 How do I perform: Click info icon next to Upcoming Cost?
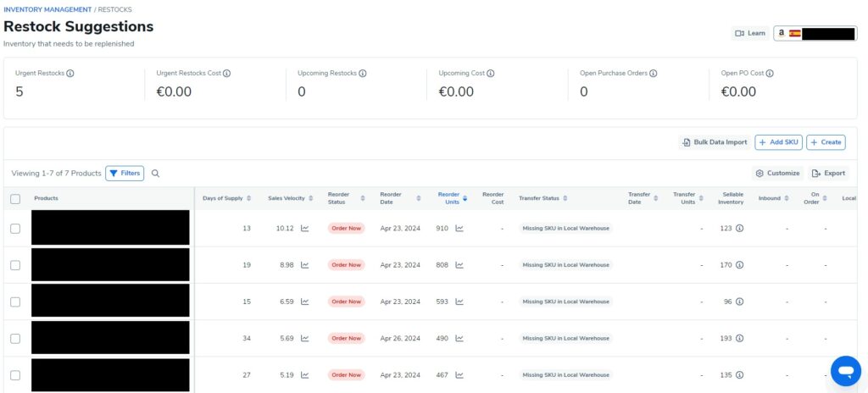coord(491,74)
